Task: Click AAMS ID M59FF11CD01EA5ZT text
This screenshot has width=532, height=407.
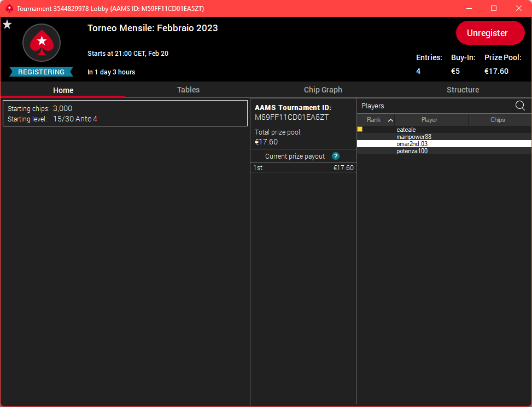Action: coord(292,118)
